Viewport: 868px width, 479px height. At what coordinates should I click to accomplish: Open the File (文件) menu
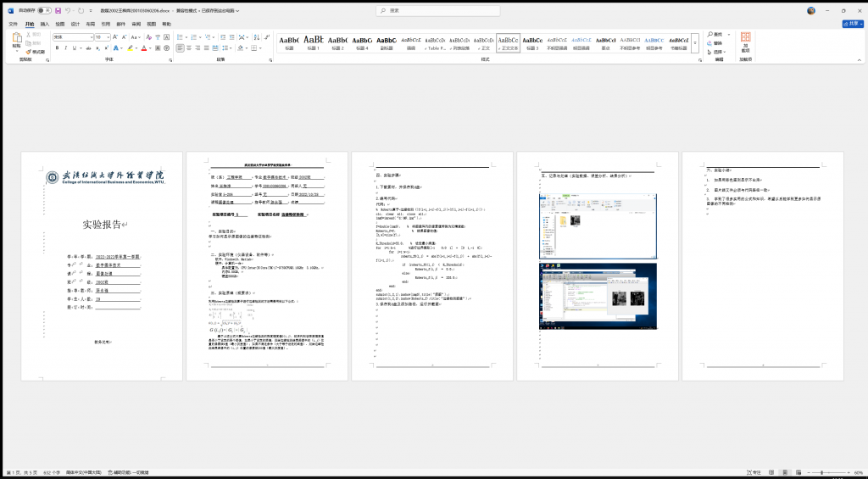13,24
